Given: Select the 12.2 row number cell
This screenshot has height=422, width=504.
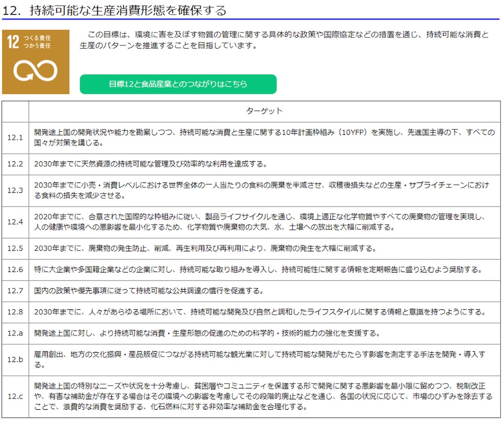Looking at the screenshot, I should pyautogui.click(x=15, y=164).
